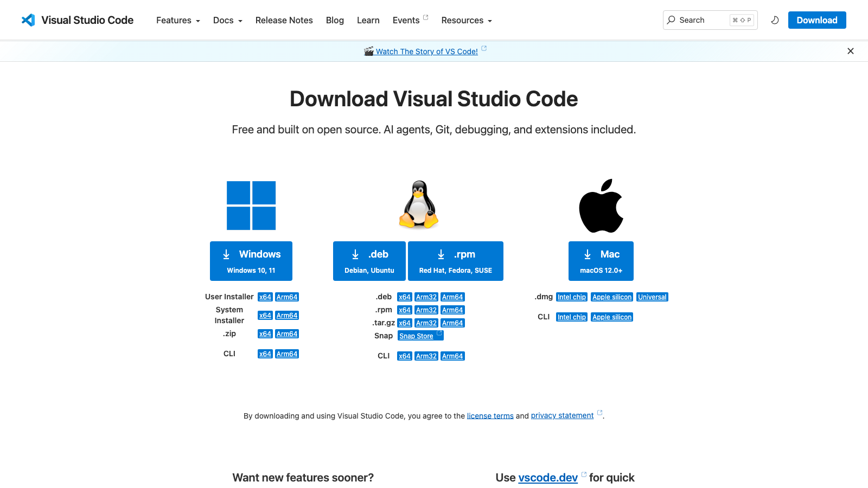
Task: Select Linux CLI Arm32 download
Action: [x=426, y=356]
